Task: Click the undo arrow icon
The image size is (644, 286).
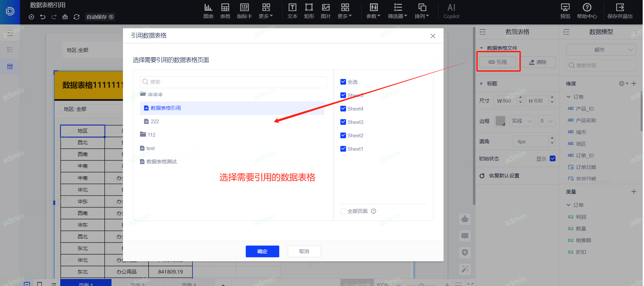Action: point(43,17)
